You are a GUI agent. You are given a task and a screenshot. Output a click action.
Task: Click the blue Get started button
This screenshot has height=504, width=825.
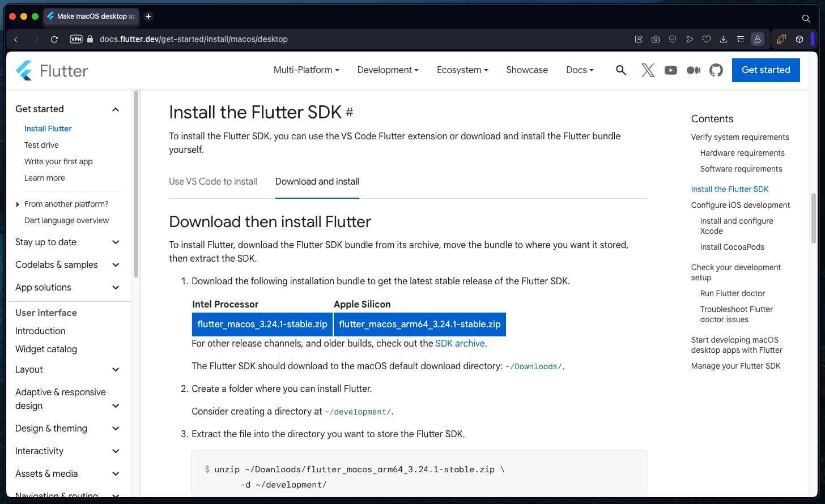click(766, 70)
